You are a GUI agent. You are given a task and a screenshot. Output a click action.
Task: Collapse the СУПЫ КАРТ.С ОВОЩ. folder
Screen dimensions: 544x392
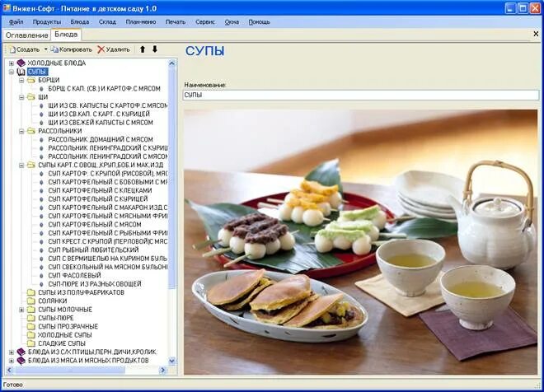21,166
